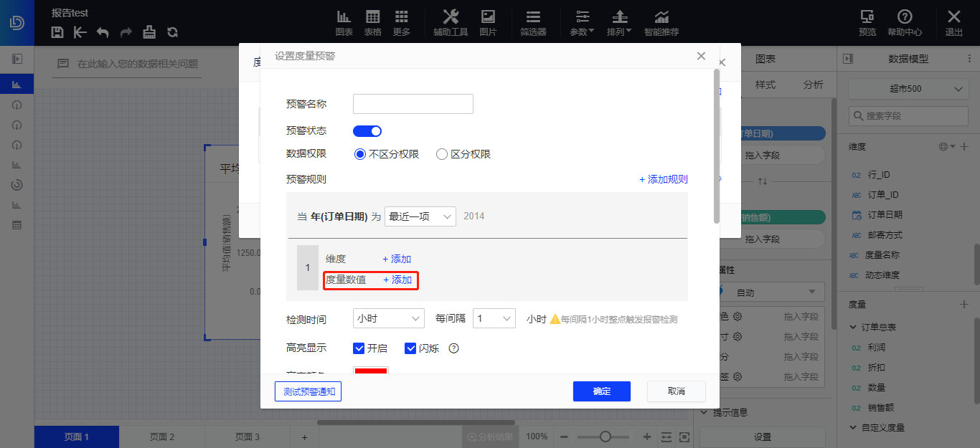Click the back-to-start arrow icon beside save
This screenshot has width=980, height=448.
pos(80,32)
